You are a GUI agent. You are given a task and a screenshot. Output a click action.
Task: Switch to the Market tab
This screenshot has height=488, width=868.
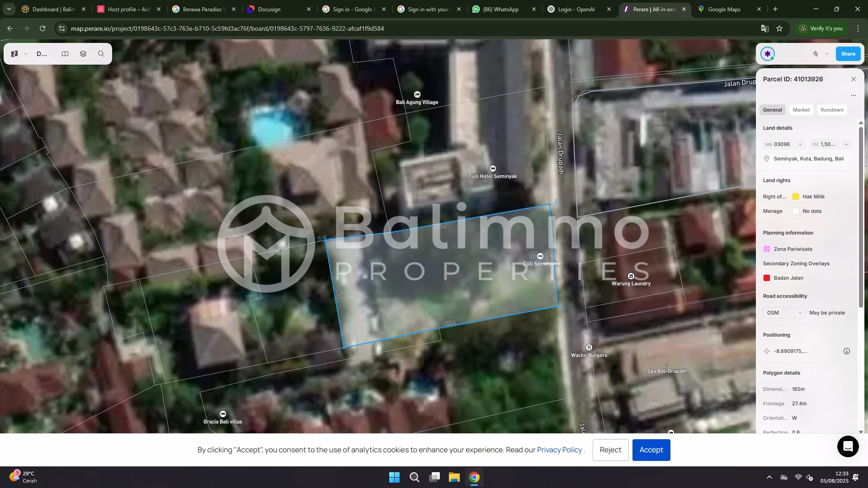coord(801,110)
